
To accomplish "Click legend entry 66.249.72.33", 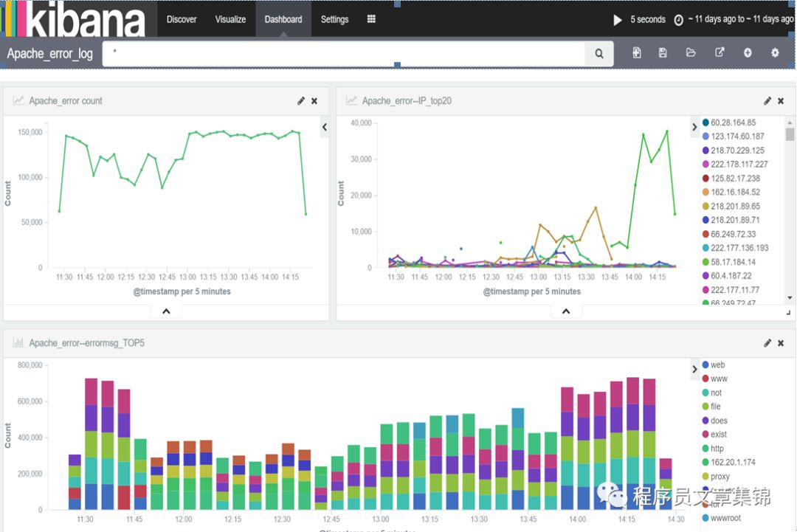I will [733, 234].
